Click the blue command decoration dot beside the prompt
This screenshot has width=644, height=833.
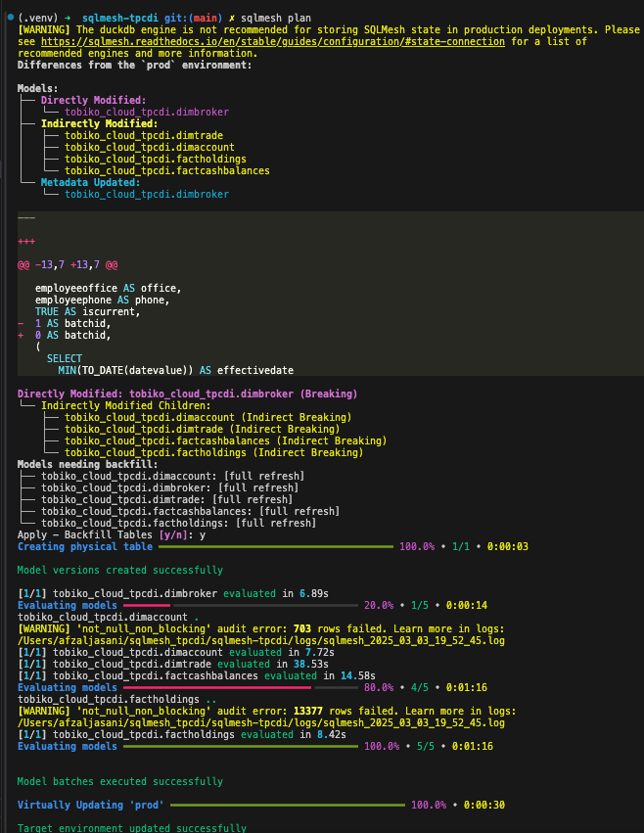click(11, 18)
